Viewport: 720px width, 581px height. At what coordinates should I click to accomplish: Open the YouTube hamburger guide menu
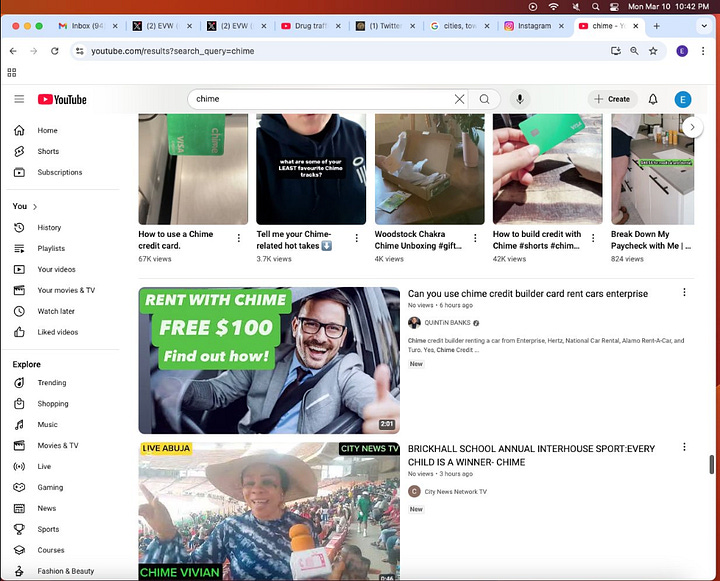19,99
